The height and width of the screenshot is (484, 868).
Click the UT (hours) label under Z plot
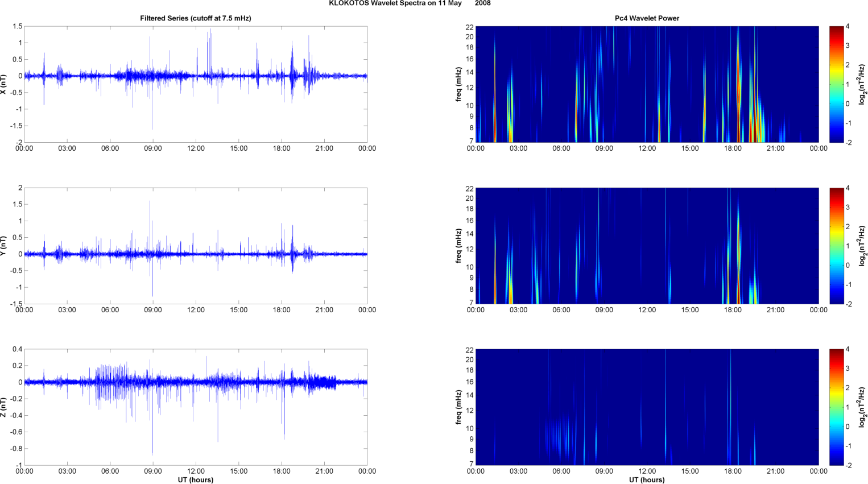(x=195, y=480)
